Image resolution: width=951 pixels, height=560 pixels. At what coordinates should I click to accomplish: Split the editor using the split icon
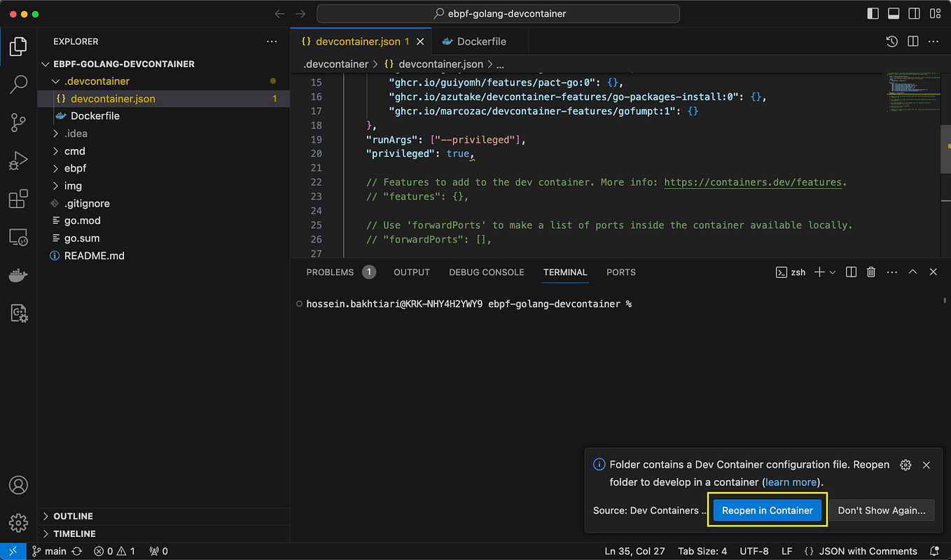(912, 41)
